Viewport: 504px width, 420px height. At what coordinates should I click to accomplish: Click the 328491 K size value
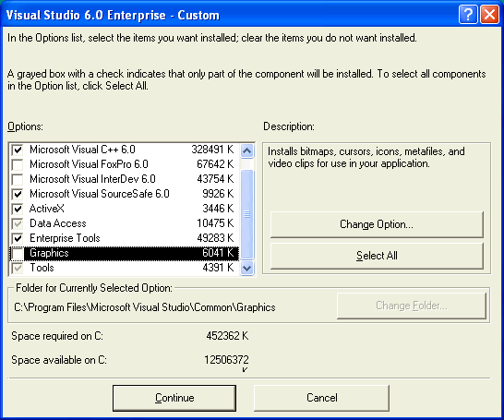coord(212,150)
